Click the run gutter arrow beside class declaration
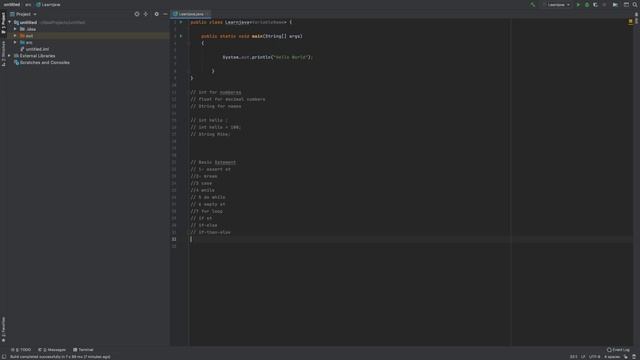The image size is (640, 360). (181, 22)
